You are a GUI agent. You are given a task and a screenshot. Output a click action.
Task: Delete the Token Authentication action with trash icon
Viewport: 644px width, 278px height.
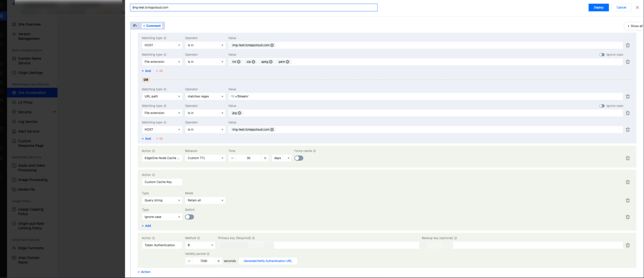point(627,245)
